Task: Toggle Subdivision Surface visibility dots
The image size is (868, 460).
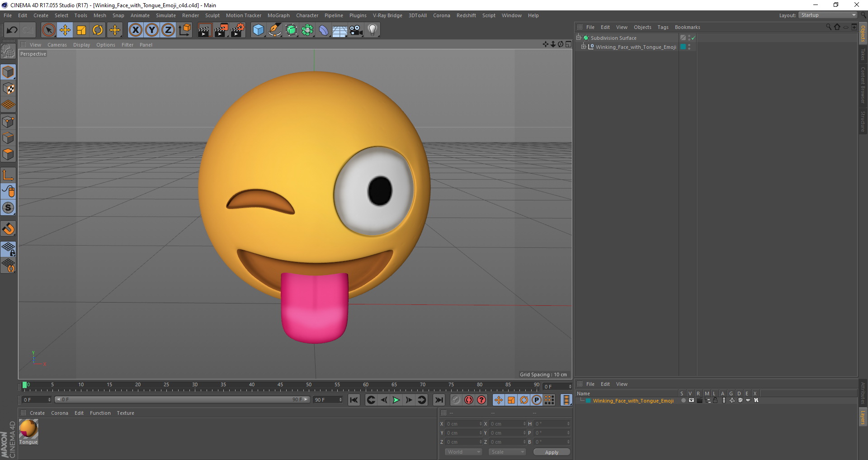Action: click(689, 38)
